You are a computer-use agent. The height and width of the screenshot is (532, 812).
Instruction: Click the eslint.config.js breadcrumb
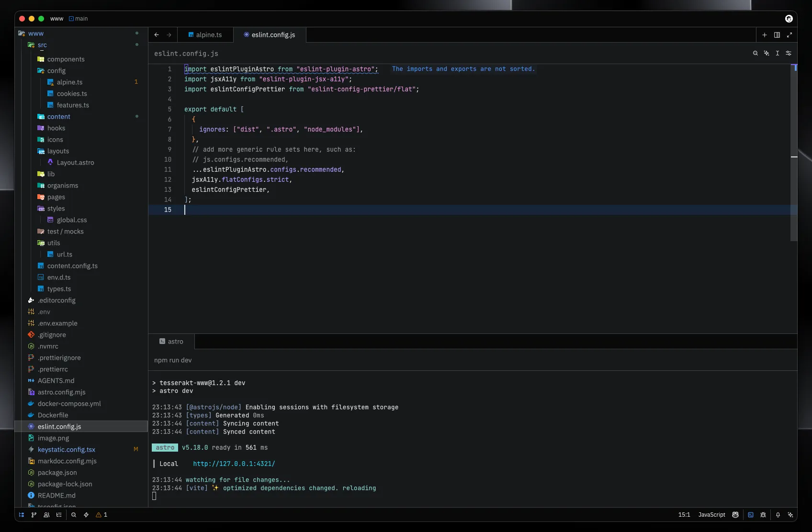pos(186,54)
